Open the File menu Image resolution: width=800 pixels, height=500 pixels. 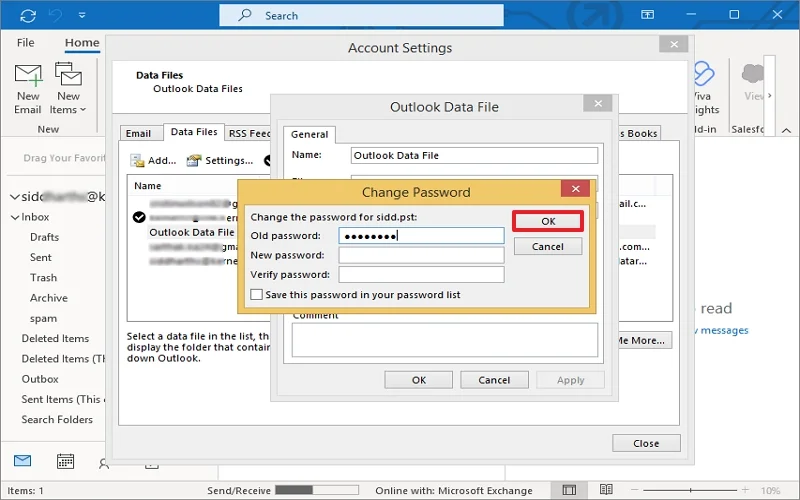pos(26,42)
